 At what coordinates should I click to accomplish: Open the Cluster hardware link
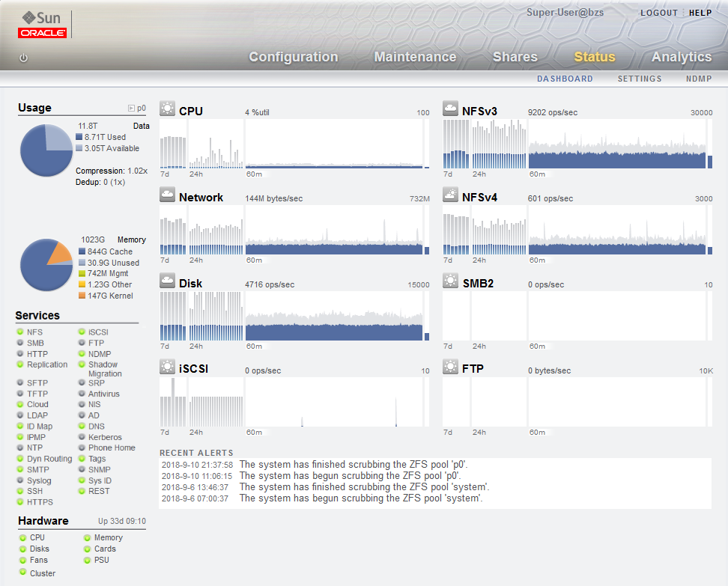tap(42, 573)
